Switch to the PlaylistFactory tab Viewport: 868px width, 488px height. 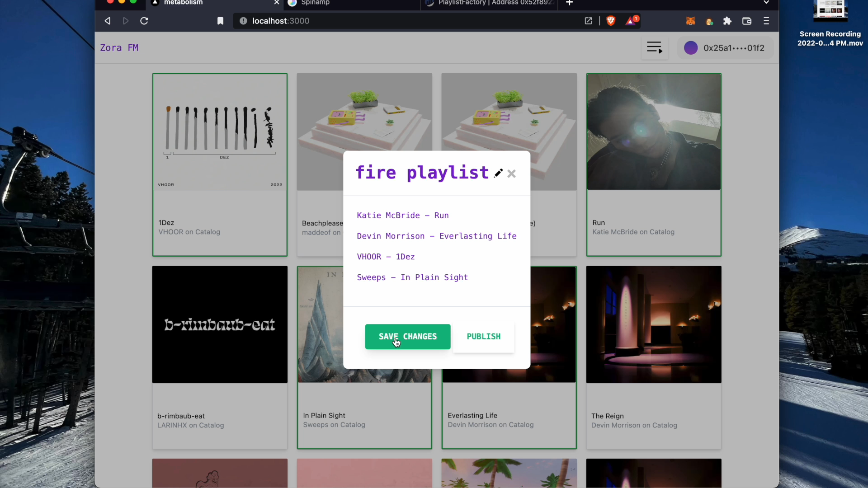coord(490,4)
